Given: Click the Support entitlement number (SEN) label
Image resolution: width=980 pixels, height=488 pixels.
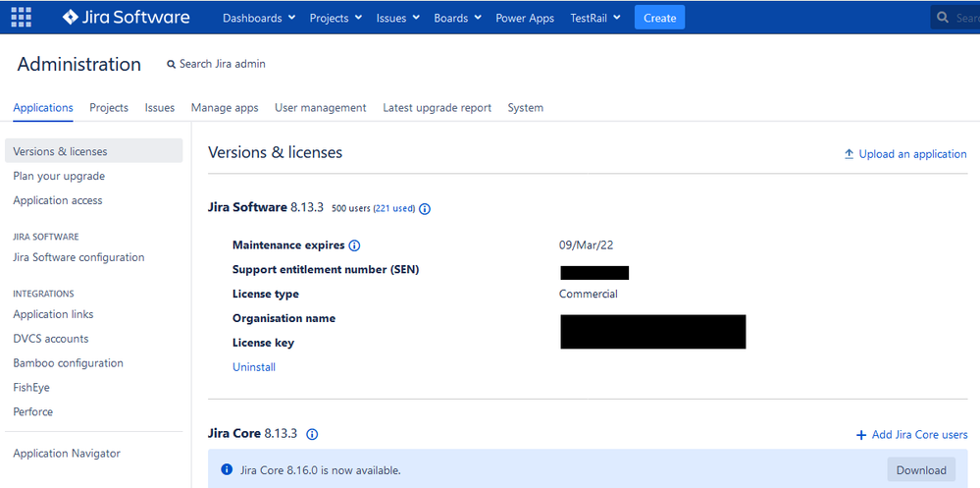Looking at the screenshot, I should click(326, 270).
